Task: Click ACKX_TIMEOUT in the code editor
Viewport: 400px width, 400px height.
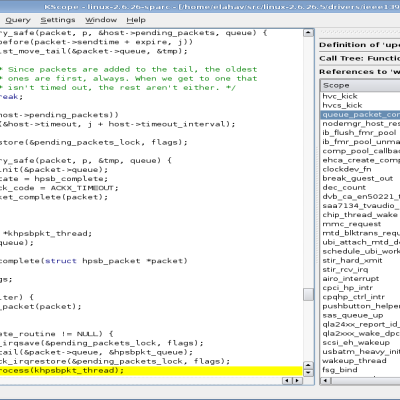Action: point(82,188)
